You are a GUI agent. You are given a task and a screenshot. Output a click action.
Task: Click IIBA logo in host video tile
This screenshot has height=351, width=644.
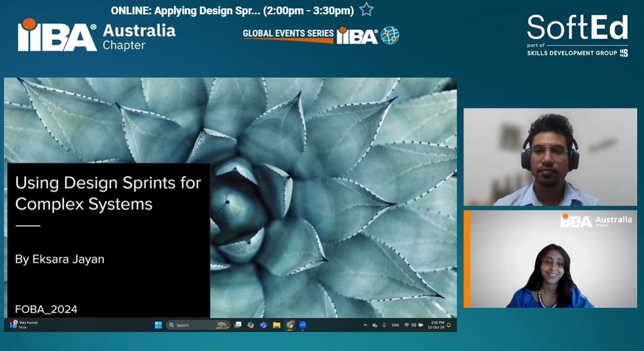click(x=596, y=220)
